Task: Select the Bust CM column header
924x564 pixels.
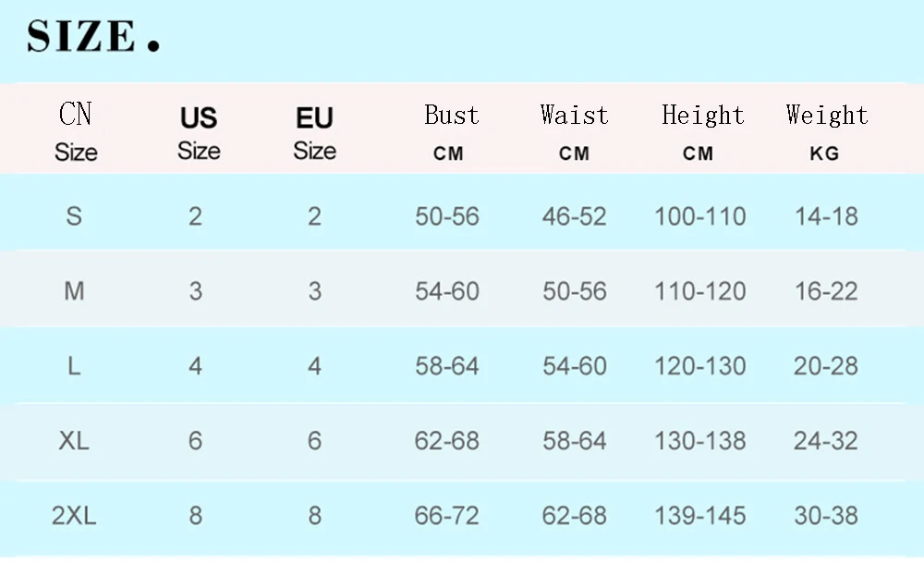Action: pos(450,132)
